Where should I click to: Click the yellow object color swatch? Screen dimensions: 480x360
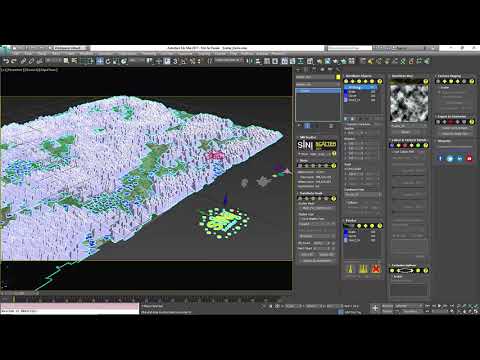pos(338,77)
